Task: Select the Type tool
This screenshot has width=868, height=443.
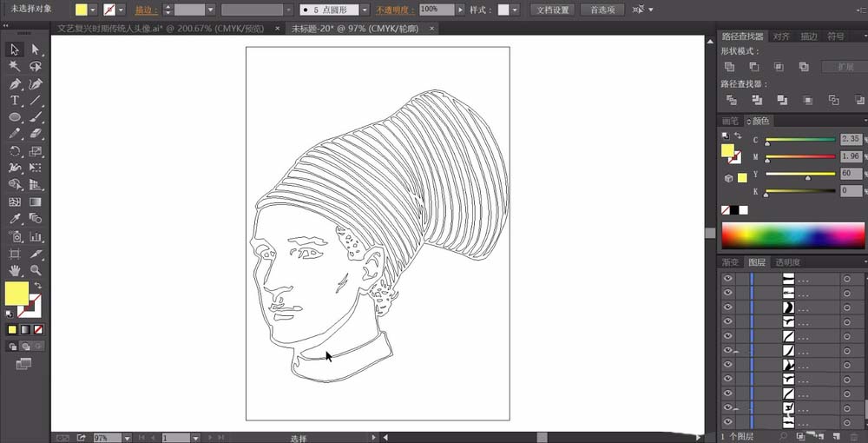Action: click(x=15, y=101)
